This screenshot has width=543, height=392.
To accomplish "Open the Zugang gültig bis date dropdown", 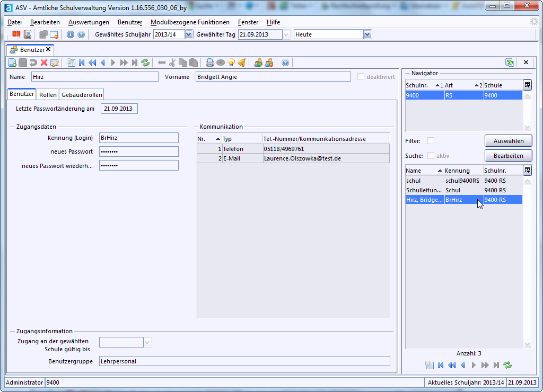I will pyautogui.click(x=147, y=343).
